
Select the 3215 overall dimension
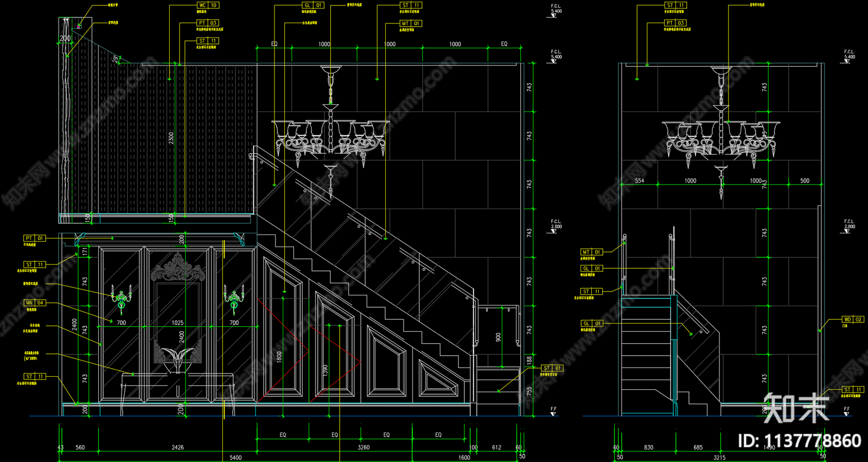tap(719, 458)
